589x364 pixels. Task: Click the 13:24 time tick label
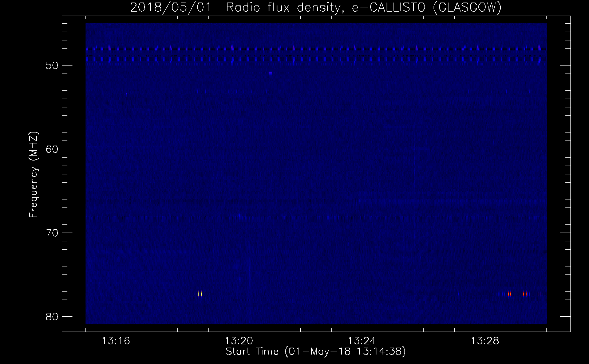362,341
